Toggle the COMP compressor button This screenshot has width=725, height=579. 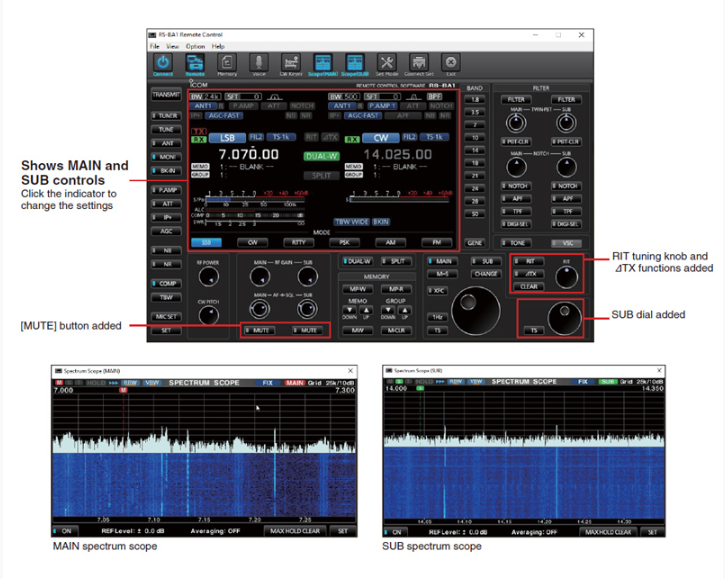pyautogui.click(x=166, y=283)
